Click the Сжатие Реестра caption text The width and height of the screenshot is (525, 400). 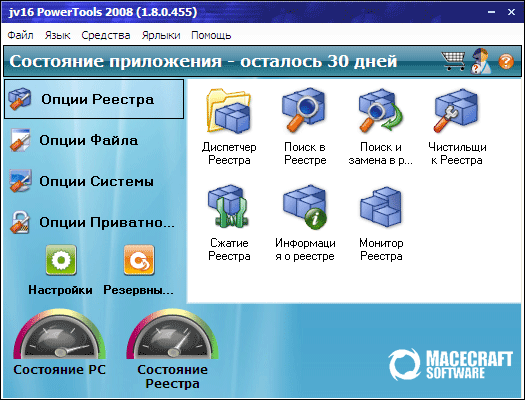click(229, 250)
